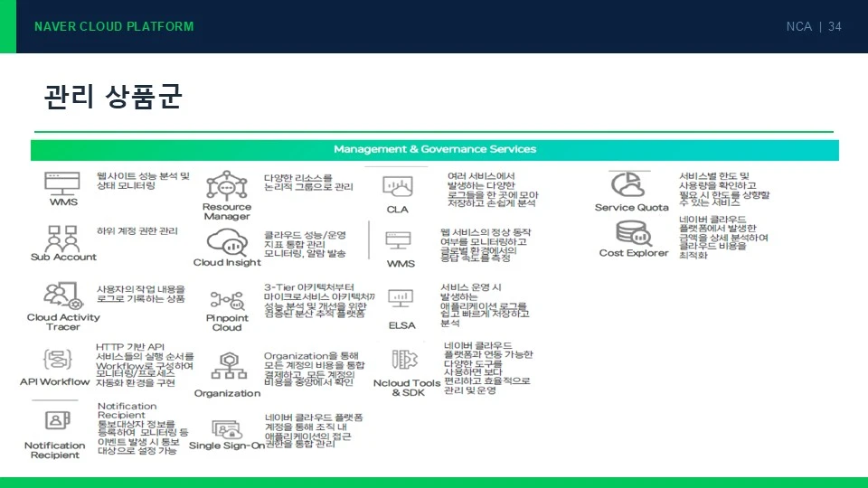
Task: Click the NAVER CLOUD PLATFORM header text
Action: (114, 26)
